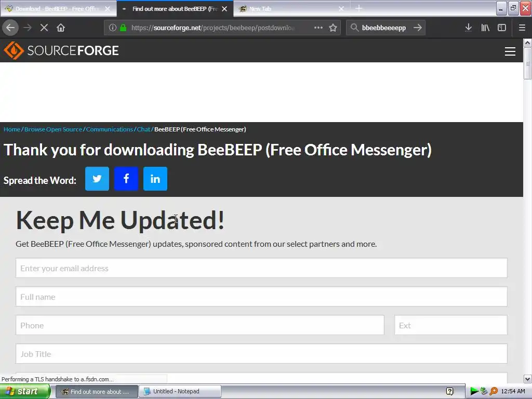Open the Library bookshelf icon

[x=485, y=28]
